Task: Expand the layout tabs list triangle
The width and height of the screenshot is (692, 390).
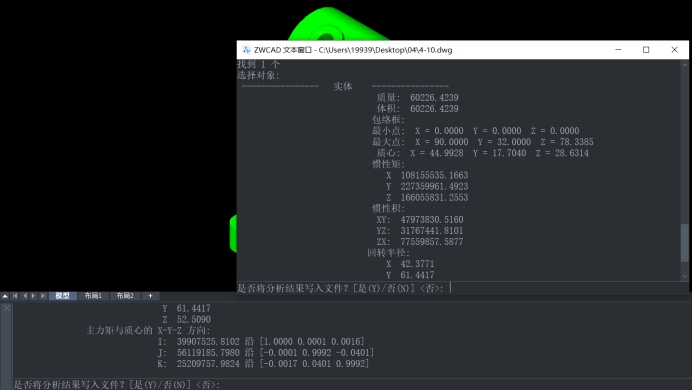Action: (5, 296)
